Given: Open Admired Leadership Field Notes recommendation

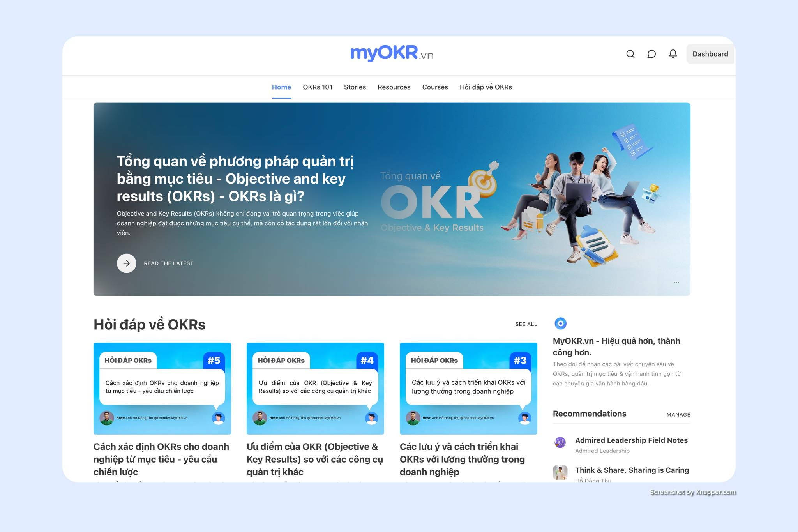Looking at the screenshot, I should pos(631,440).
